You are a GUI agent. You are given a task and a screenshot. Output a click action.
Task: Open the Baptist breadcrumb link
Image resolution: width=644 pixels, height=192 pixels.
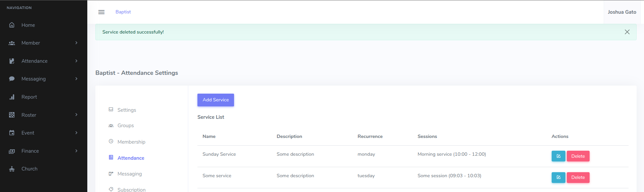[x=123, y=12]
